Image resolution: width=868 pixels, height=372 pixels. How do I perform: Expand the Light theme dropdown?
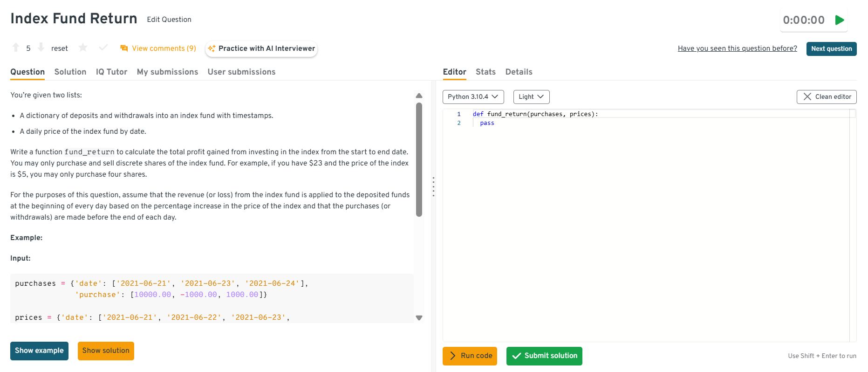click(x=531, y=97)
